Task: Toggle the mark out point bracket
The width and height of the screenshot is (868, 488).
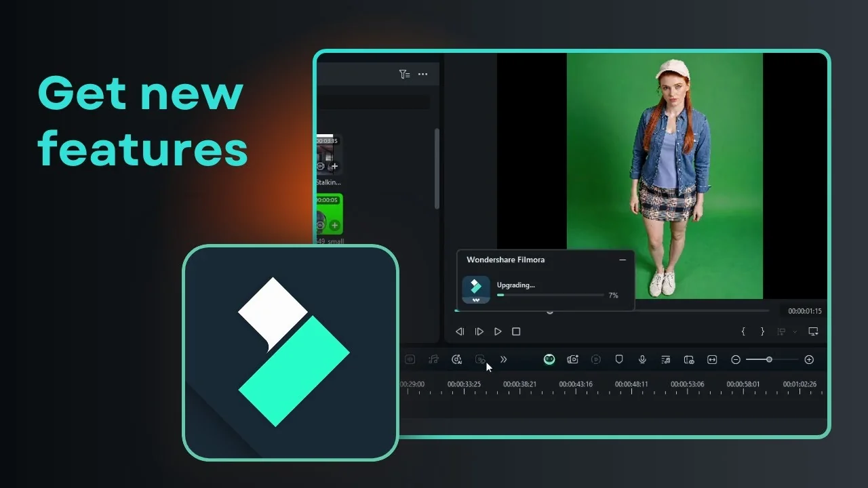Action: [761, 331]
